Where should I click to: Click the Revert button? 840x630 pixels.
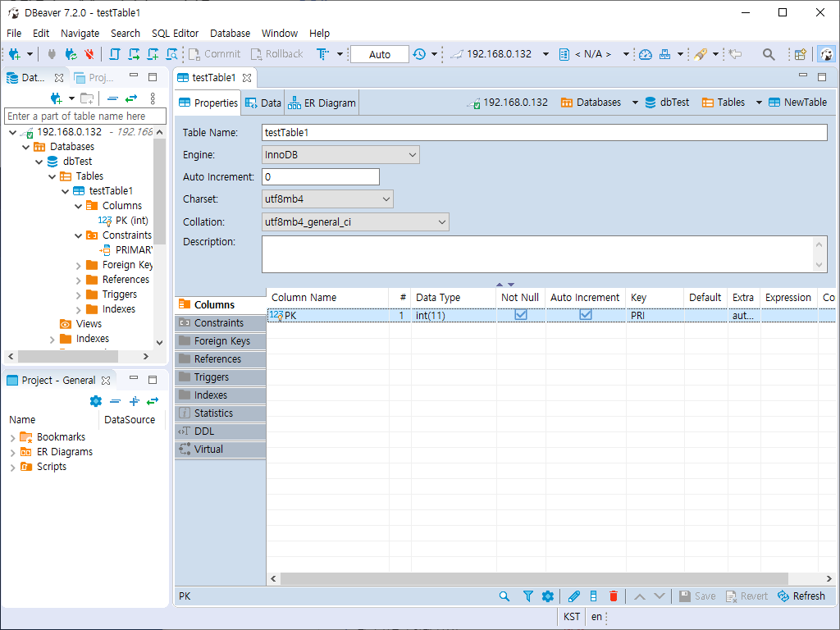(746, 596)
